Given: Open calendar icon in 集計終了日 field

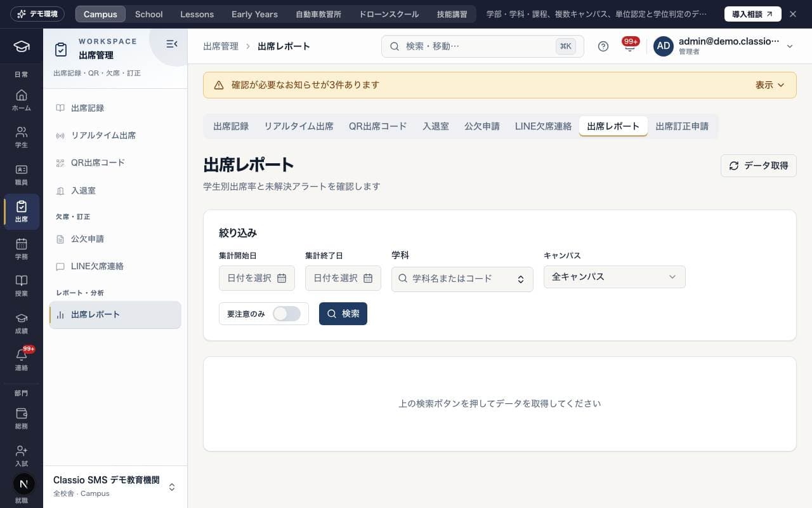Looking at the screenshot, I should (x=368, y=278).
